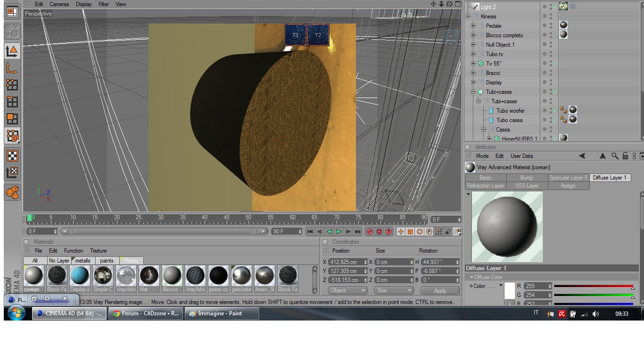Click the viewport rotate camera icon
This screenshot has width=644, height=362.
coord(449,4)
